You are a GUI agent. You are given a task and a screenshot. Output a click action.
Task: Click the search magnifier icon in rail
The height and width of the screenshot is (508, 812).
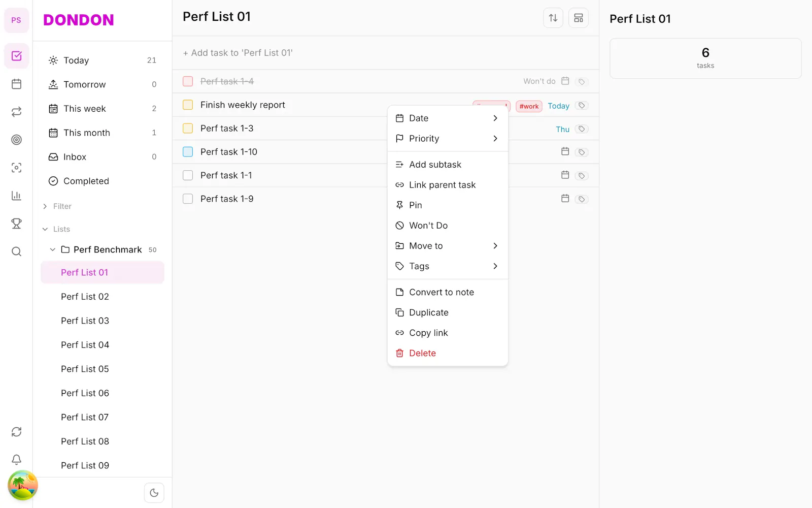(16, 251)
